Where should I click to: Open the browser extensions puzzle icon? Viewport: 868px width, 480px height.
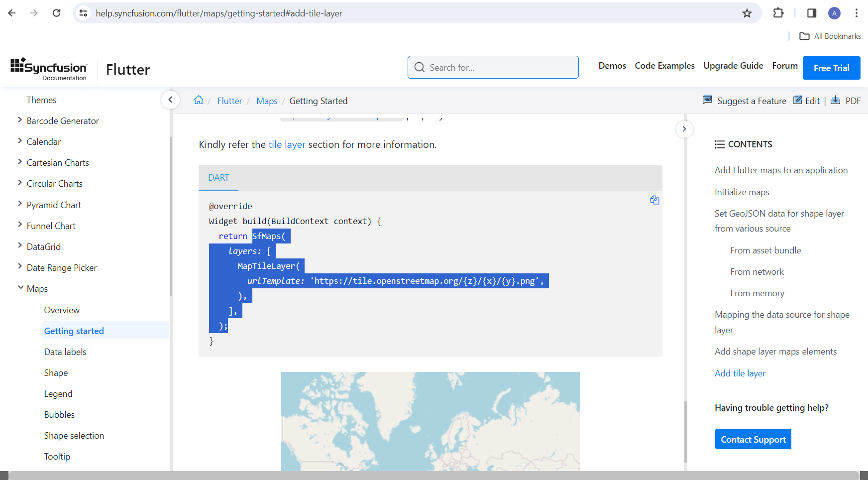778,13
